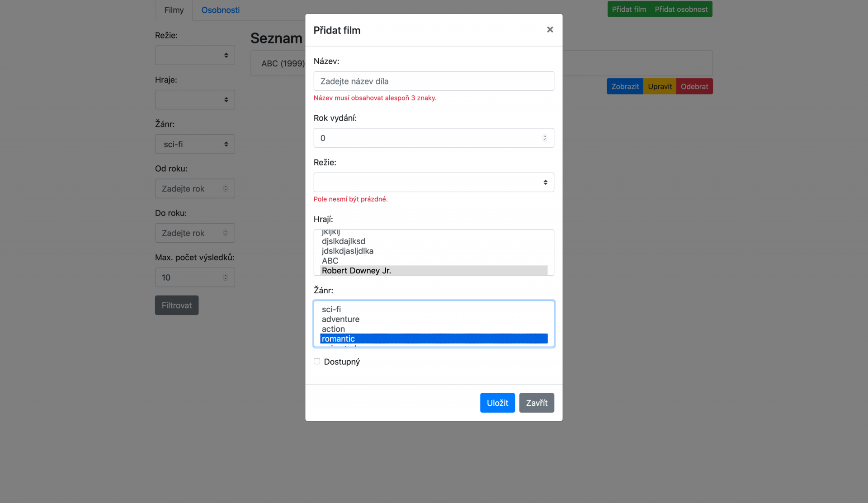Open the Režie dropdown in the dialog
This screenshot has height=503, width=868.
click(434, 183)
